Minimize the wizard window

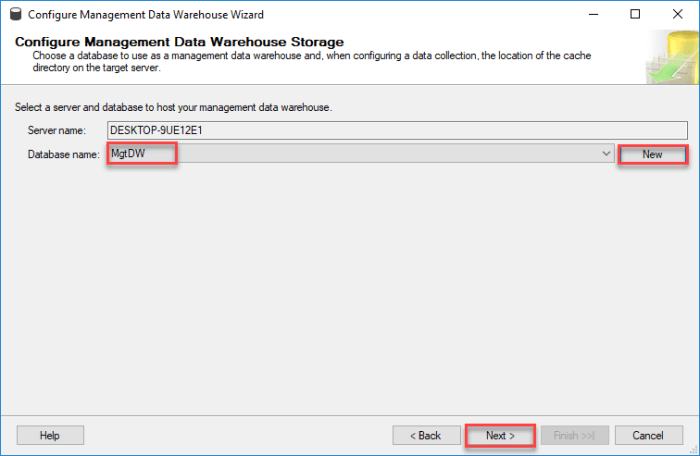click(590, 15)
